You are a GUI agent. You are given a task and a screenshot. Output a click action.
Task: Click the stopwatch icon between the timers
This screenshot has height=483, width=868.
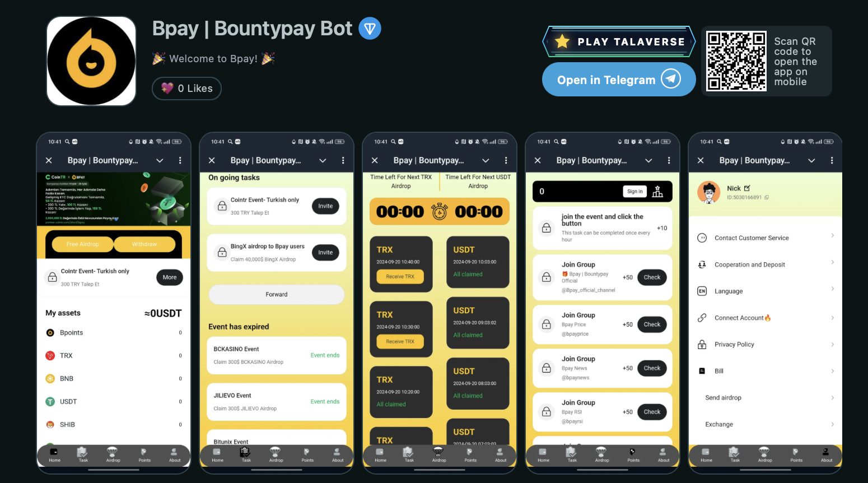440,211
